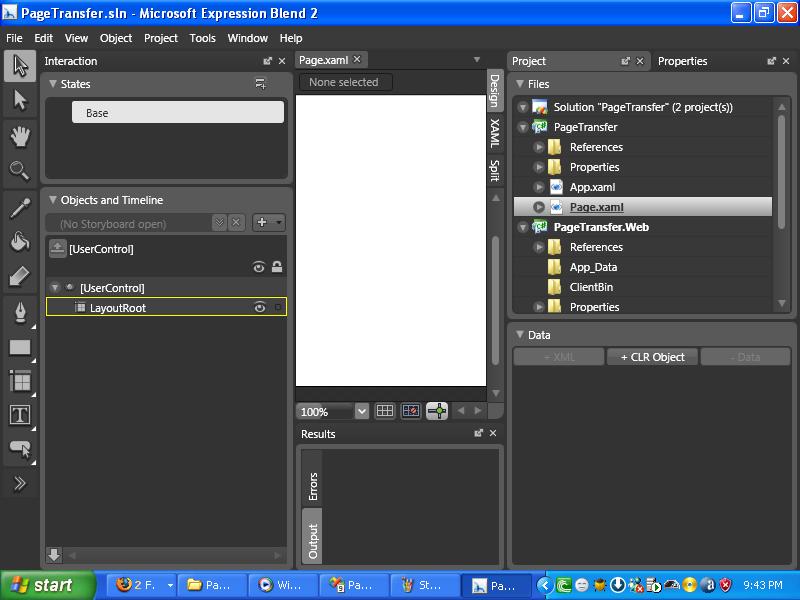Viewport: 800px width, 600px height.
Task: Toggle snapping to gridlines
Action: 411,411
